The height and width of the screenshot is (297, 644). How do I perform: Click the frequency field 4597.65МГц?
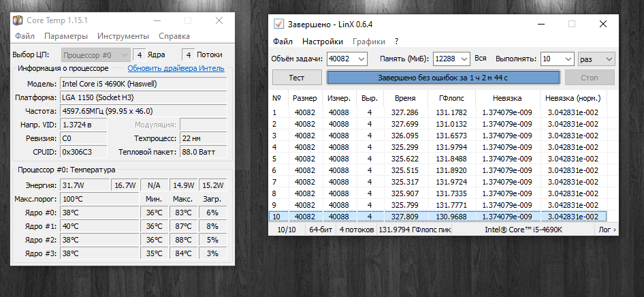[144, 111]
